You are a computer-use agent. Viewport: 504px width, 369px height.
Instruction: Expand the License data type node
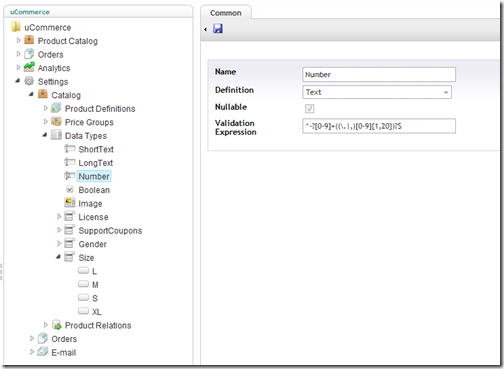59,216
